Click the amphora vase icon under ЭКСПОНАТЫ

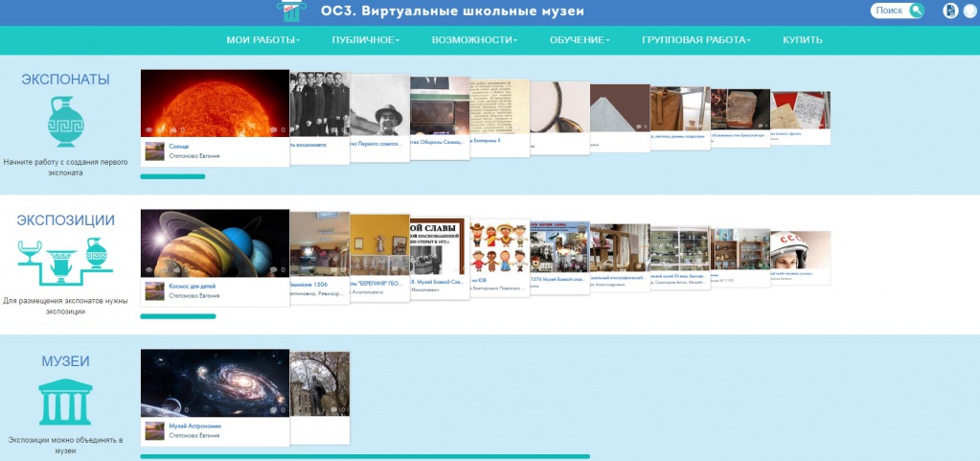[66, 122]
